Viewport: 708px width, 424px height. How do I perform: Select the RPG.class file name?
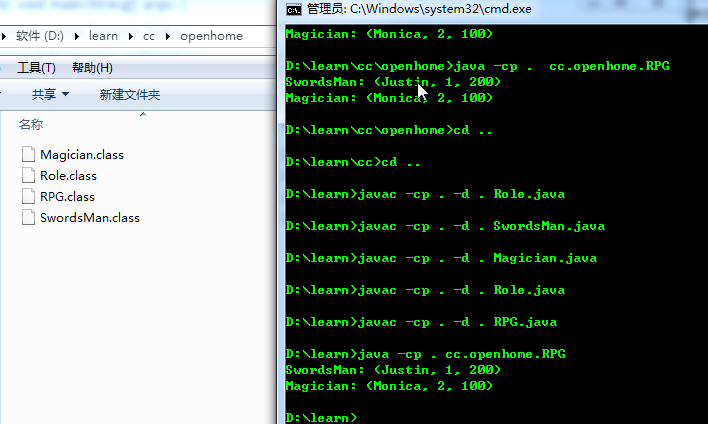67,197
